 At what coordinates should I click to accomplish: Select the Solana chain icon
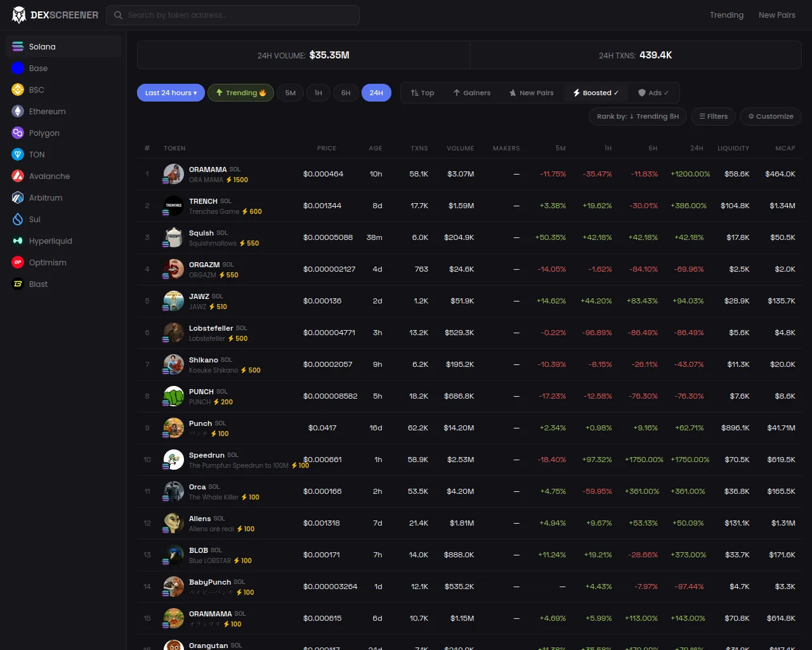[x=18, y=46]
